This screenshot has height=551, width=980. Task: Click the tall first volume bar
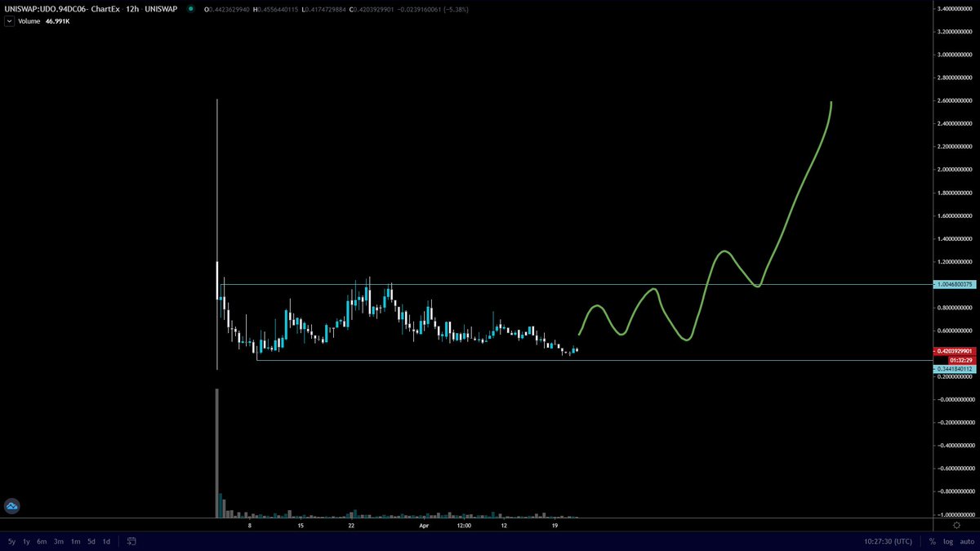(216, 453)
